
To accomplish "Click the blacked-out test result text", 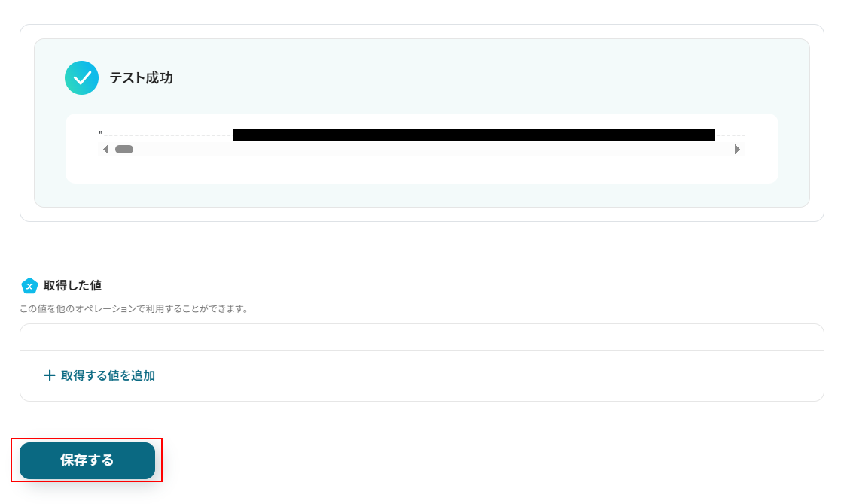I will tap(474, 135).
